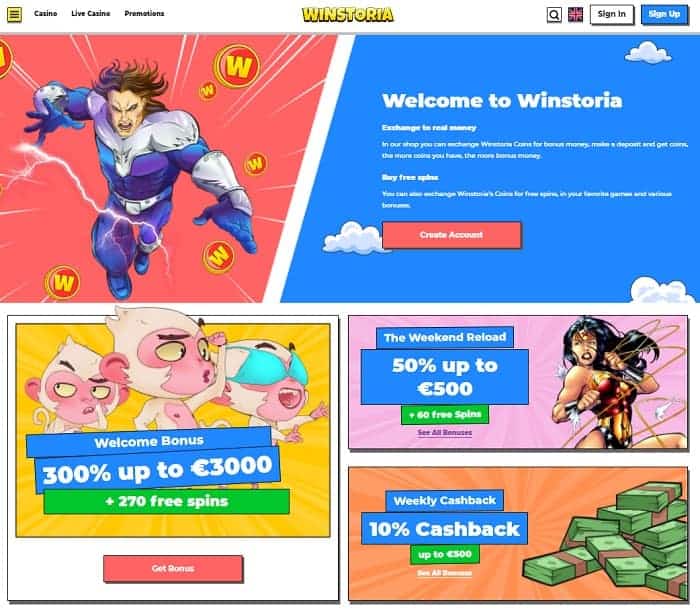Click the Create Account button
700x611 pixels.
tap(451, 235)
